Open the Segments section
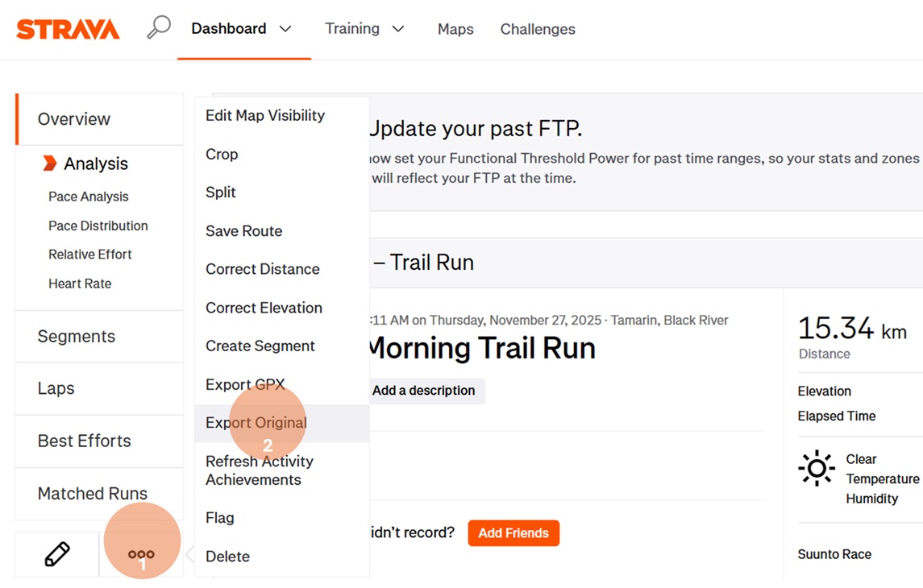The width and height of the screenshot is (923, 588). click(76, 336)
